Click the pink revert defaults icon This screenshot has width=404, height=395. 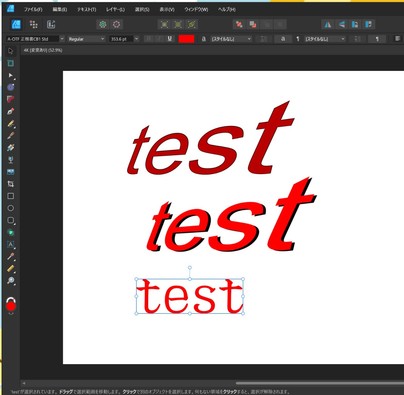(x=116, y=24)
